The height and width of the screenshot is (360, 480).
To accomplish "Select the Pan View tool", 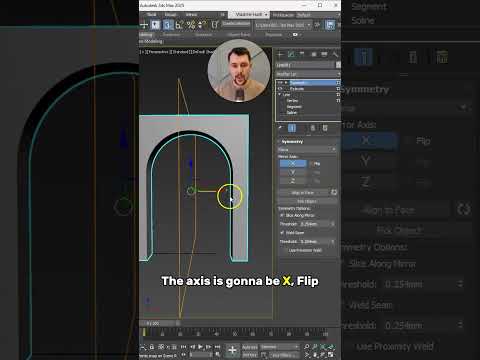I will pyautogui.click(x=315, y=355).
